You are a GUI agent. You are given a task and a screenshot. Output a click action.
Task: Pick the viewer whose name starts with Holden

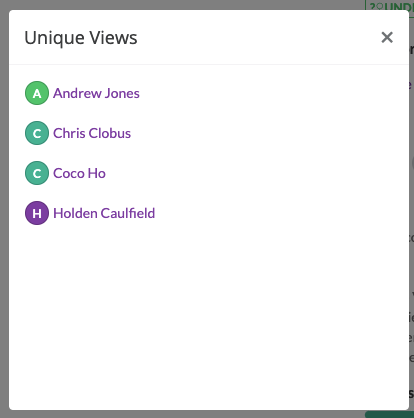(104, 213)
